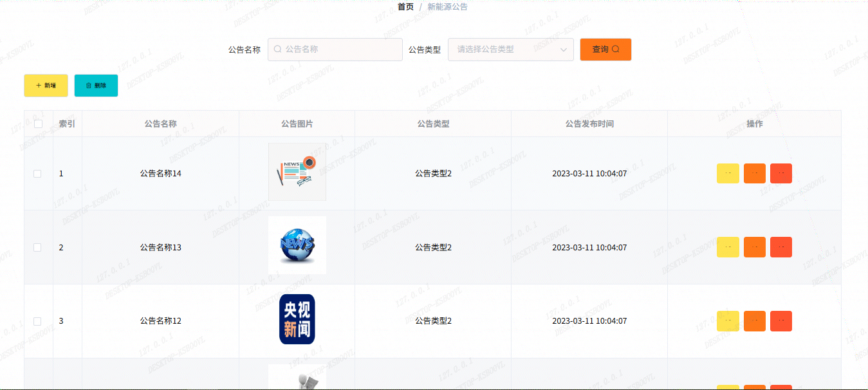
Task: Click the 公告类型 column header
Action: pos(433,124)
